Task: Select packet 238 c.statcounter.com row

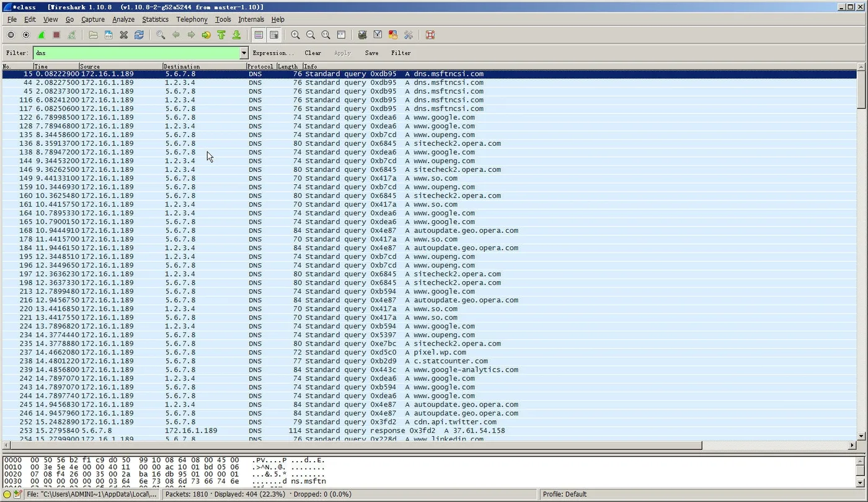Action: (x=429, y=361)
